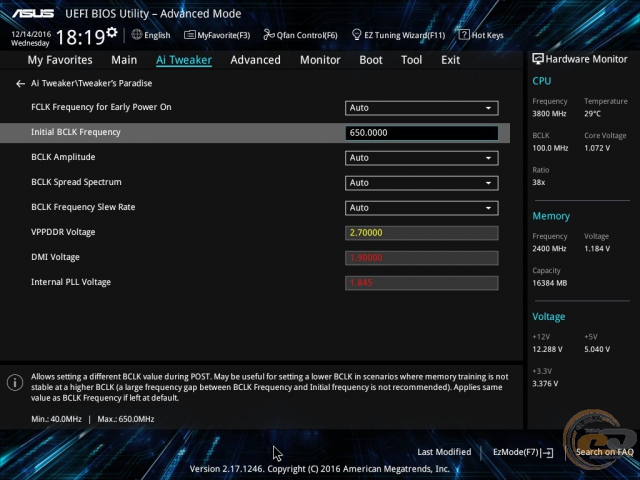640x480 pixels.
Task: Open BCLK Amplitude dropdown
Action: (421, 158)
